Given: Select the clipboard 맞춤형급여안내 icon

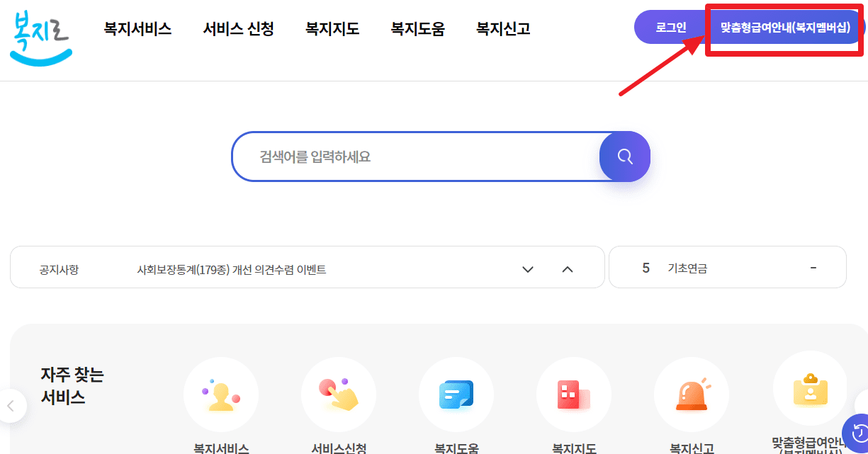Looking at the screenshot, I should point(809,395).
